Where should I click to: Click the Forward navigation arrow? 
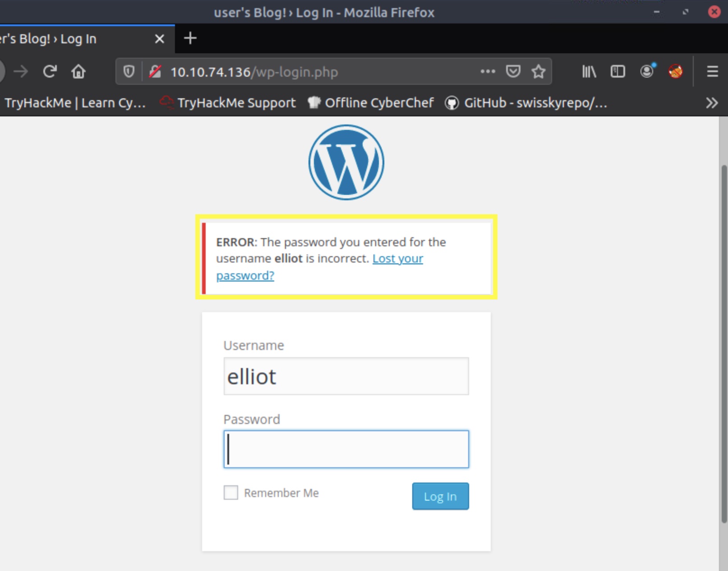pos(21,71)
